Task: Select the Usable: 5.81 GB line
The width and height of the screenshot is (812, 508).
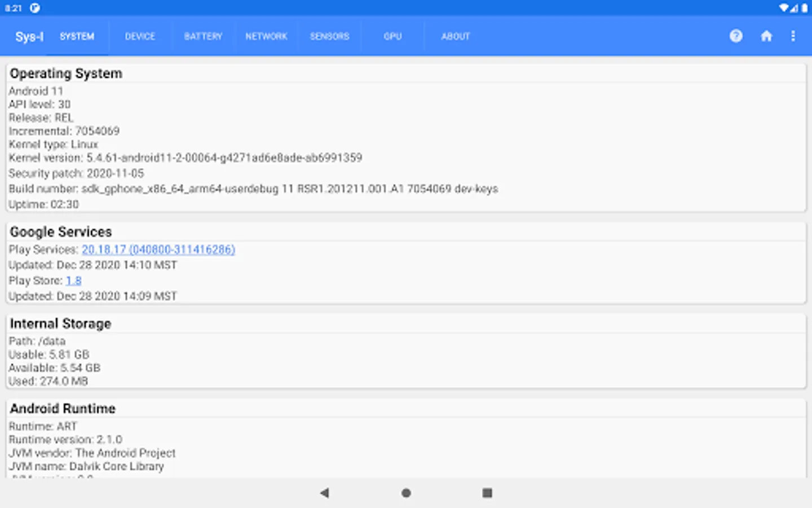Action: pyautogui.click(x=48, y=354)
